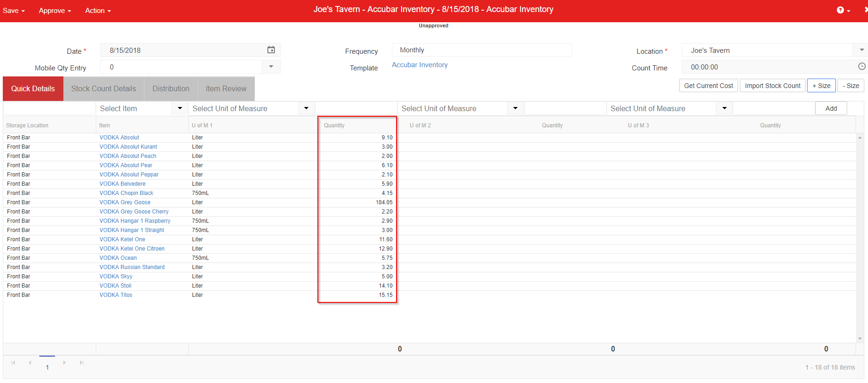Click the first quantity entry field
The image size is (868, 383).
tap(356, 108)
